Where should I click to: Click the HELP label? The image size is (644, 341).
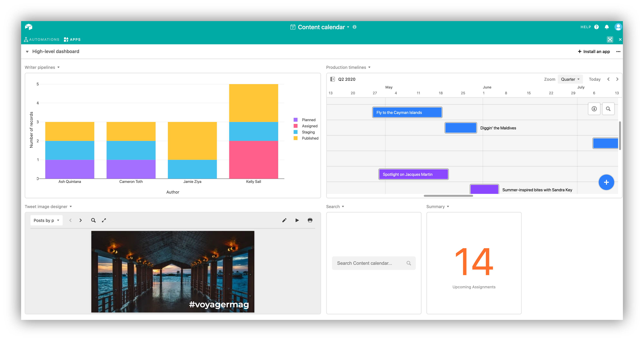pyautogui.click(x=586, y=27)
